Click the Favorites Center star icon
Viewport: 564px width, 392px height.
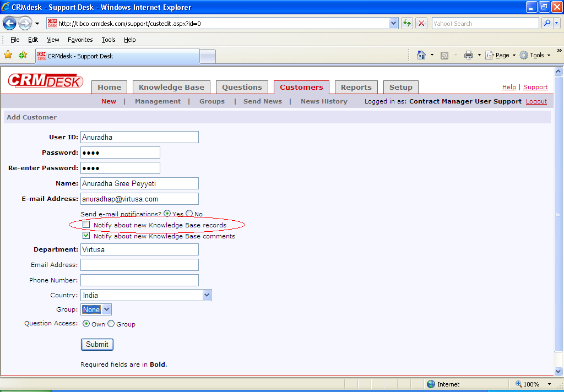tap(8, 55)
